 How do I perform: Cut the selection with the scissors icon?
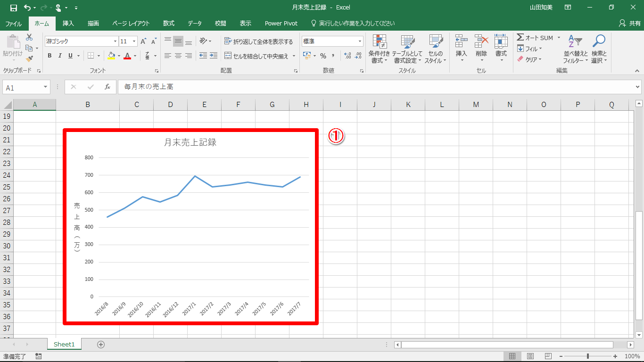pos(29,37)
